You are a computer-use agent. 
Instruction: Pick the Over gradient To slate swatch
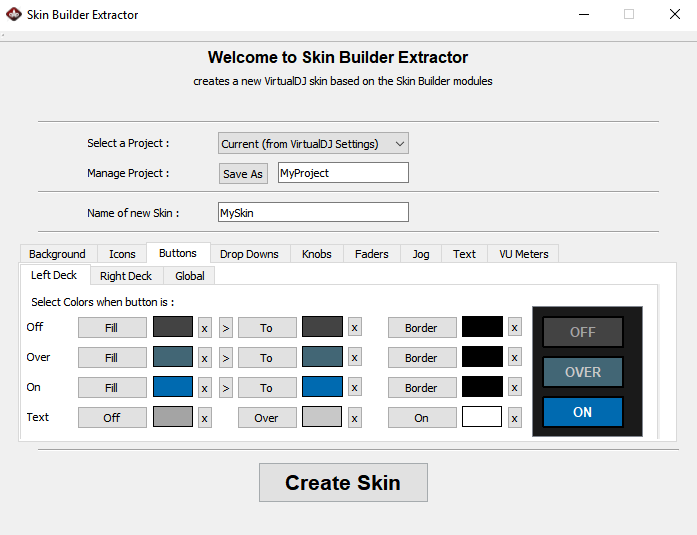click(322, 357)
